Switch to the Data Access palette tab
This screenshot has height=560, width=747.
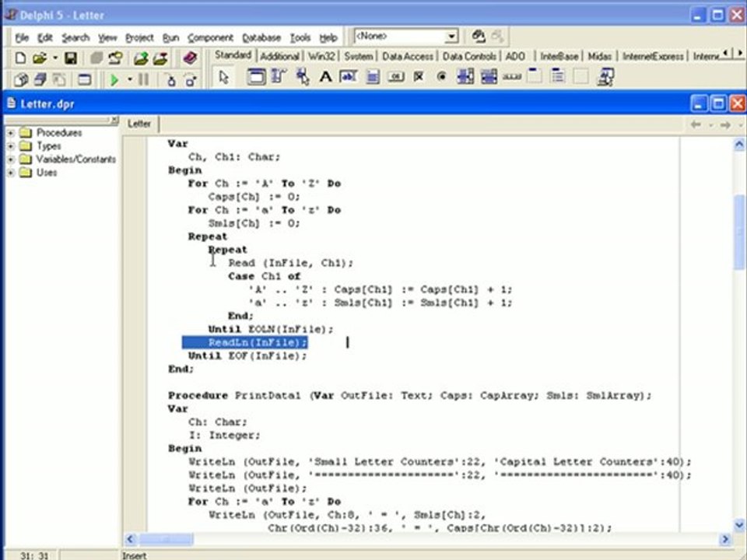pyautogui.click(x=408, y=56)
